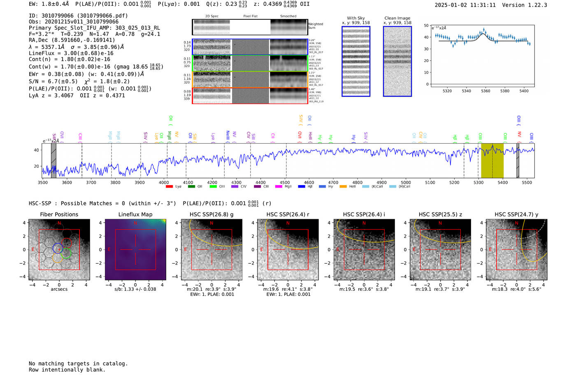Click the LineFlux = 3.00(±0.68)e-16 text
576x392 pixels.
(71, 53)
